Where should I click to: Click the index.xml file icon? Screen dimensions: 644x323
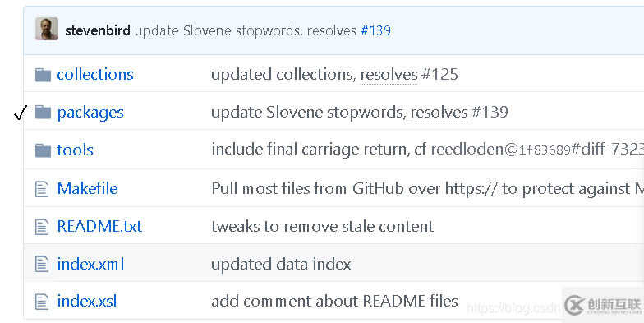(42, 264)
